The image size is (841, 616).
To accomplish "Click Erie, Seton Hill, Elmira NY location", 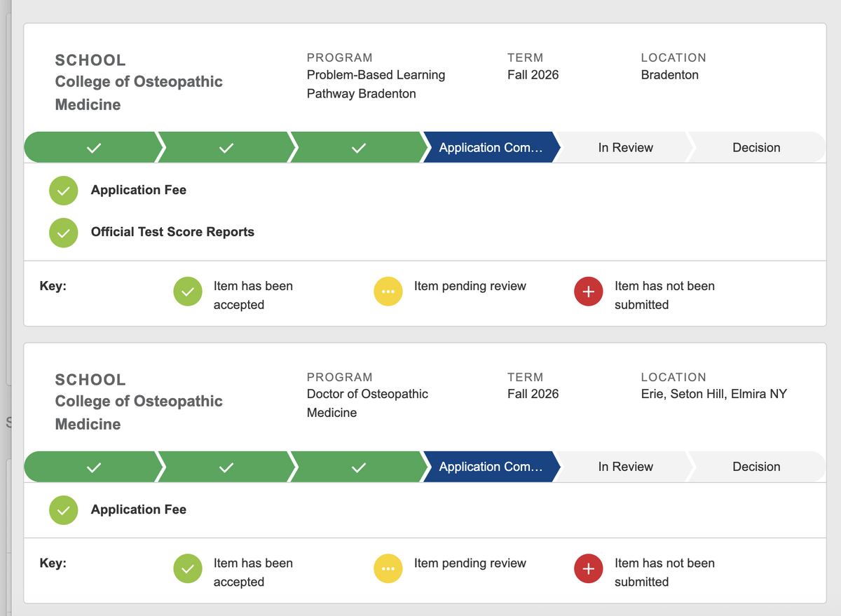I will pos(713,394).
